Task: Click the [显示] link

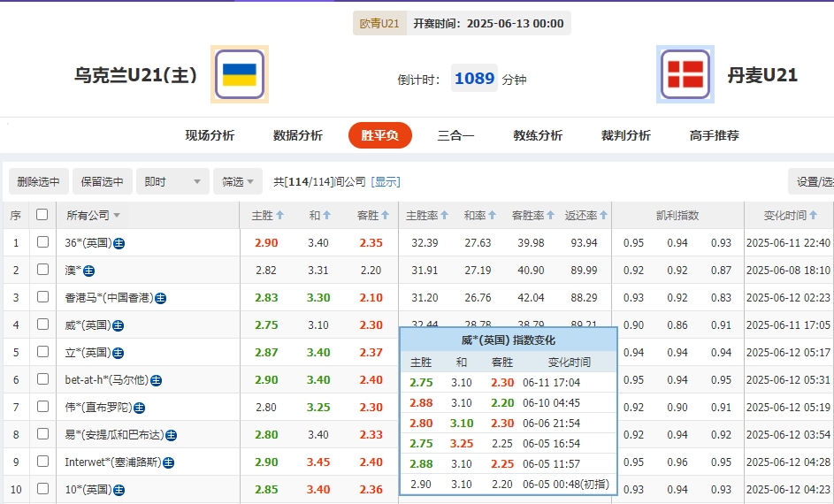Action: coord(386,181)
